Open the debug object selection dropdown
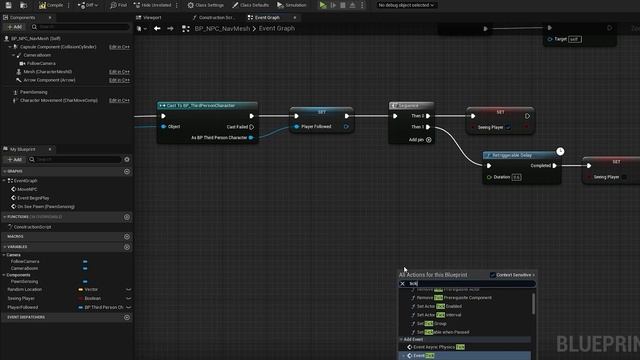Image resolution: width=640 pixels, height=360 pixels. pos(406,5)
